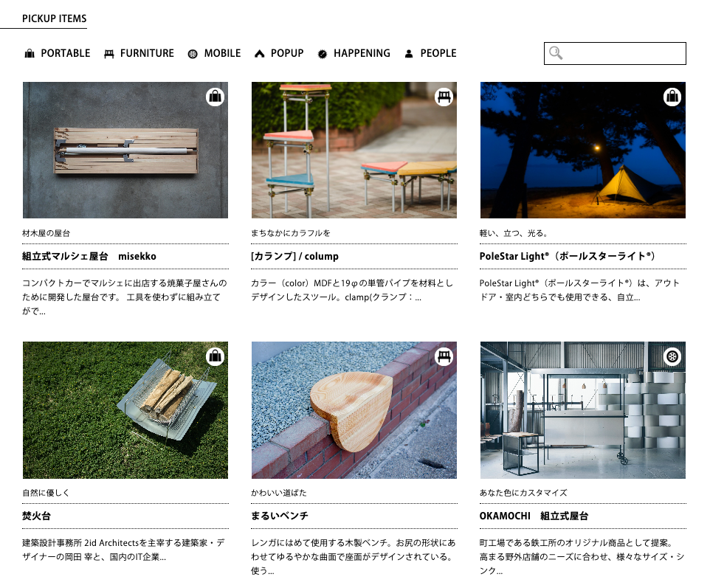Open the wooden bench on brick photo

[x=354, y=410]
